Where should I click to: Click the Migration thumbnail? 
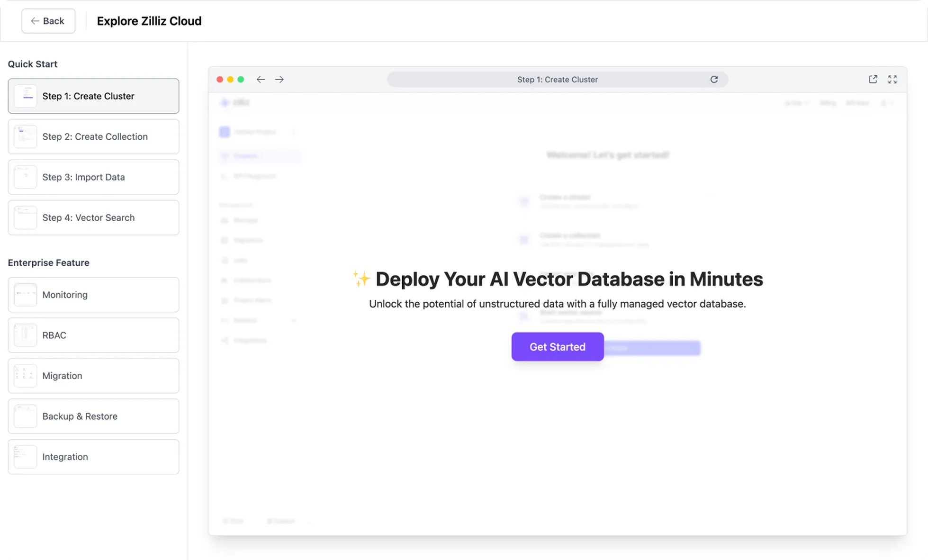25,376
